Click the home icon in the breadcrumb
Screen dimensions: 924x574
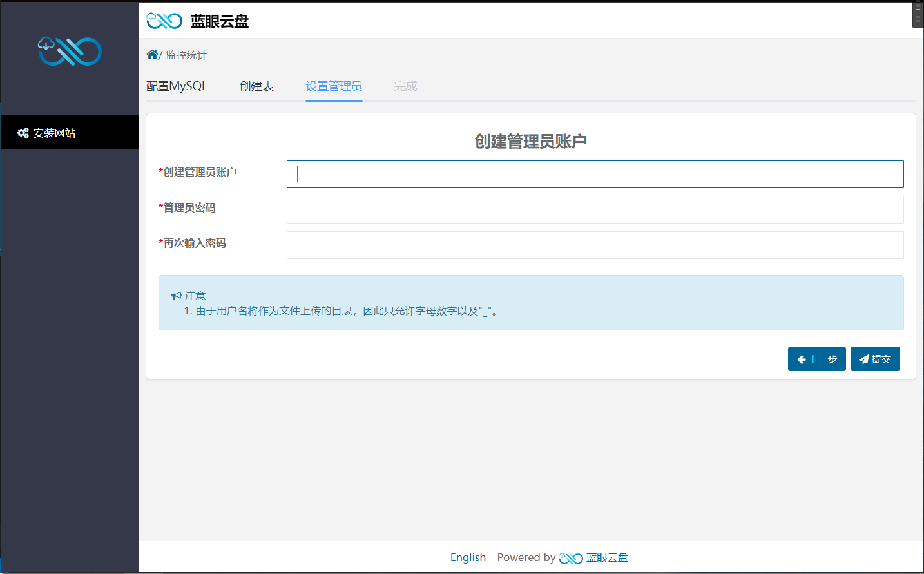point(151,54)
